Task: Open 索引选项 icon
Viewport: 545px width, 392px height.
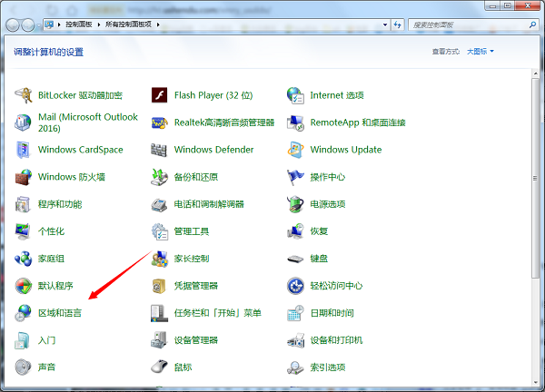Action: pos(295,367)
